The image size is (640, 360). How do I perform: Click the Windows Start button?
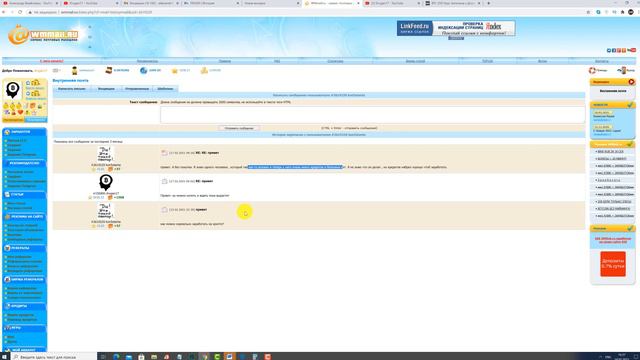pos(5,356)
